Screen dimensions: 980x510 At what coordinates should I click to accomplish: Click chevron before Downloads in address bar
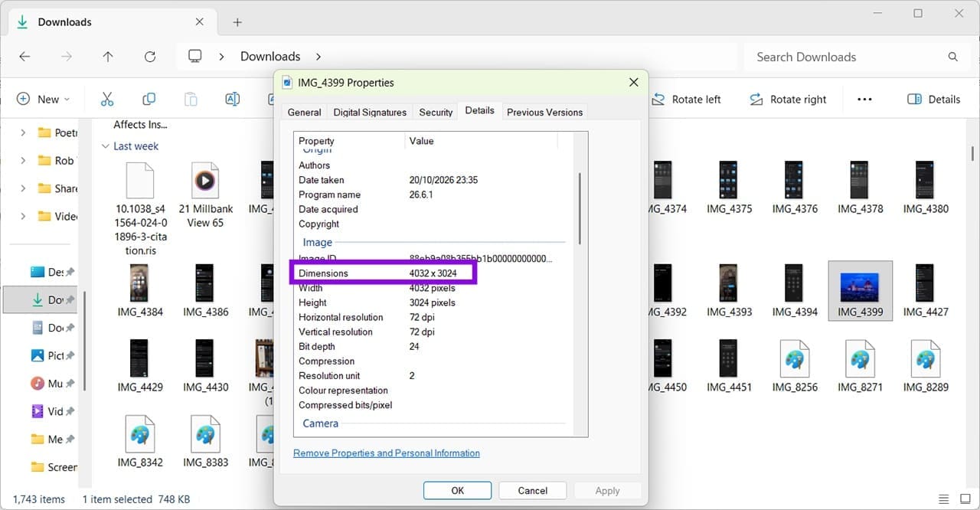(222, 57)
